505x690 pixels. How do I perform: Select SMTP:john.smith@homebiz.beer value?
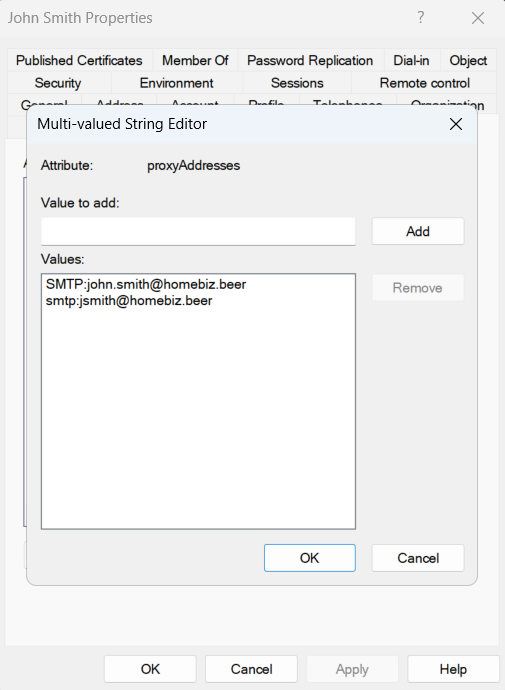[146, 284]
